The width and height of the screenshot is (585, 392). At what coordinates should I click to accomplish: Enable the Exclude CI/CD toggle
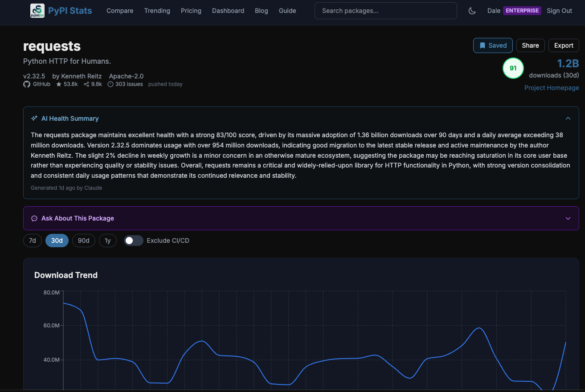tap(133, 240)
